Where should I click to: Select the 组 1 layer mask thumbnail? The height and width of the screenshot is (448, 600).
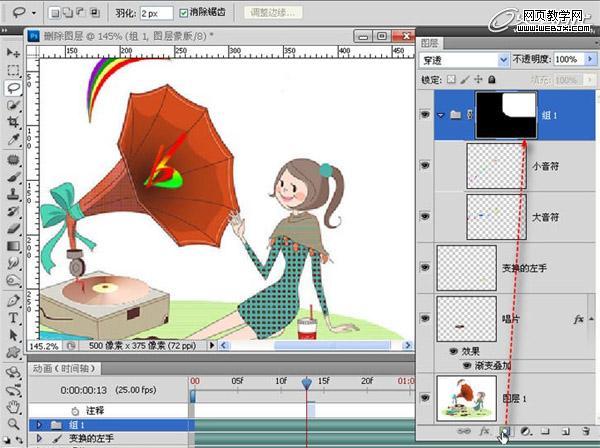508,114
